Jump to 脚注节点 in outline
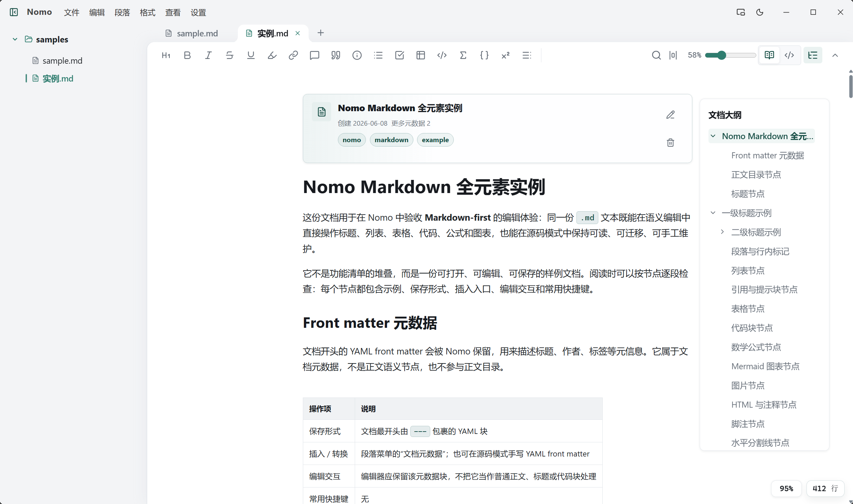853x504 pixels. click(748, 424)
